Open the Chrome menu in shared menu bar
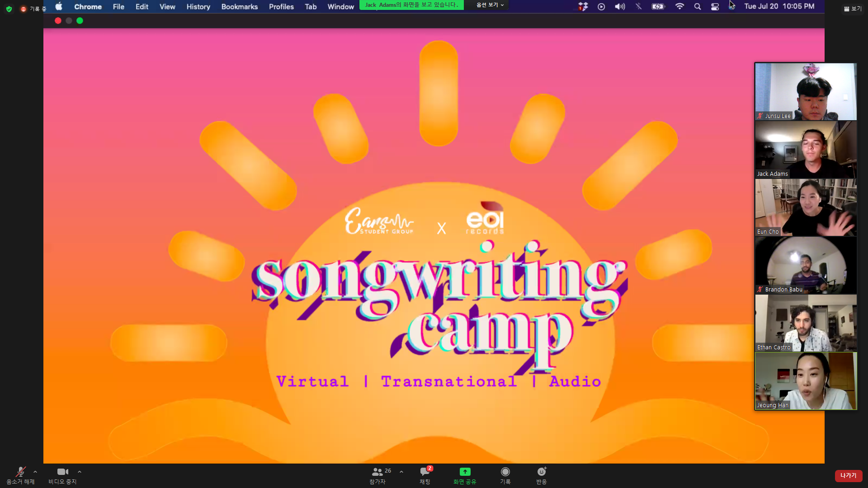 [88, 7]
